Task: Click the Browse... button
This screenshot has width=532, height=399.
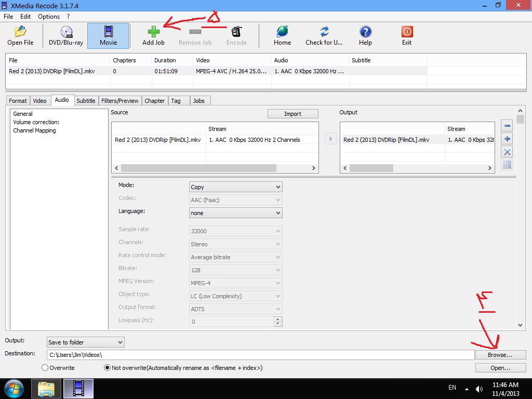Action: (x=500, y=355)
